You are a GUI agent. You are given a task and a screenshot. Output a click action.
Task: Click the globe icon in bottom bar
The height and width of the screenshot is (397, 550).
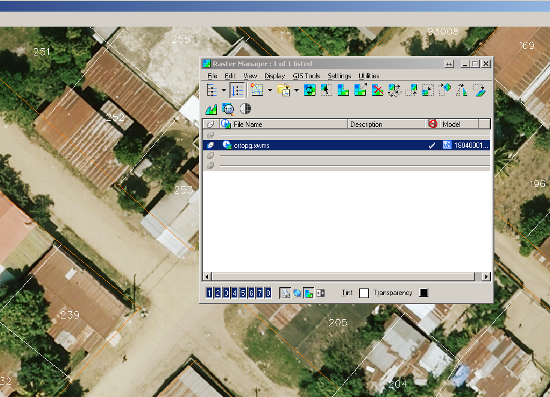click(297, 293)
